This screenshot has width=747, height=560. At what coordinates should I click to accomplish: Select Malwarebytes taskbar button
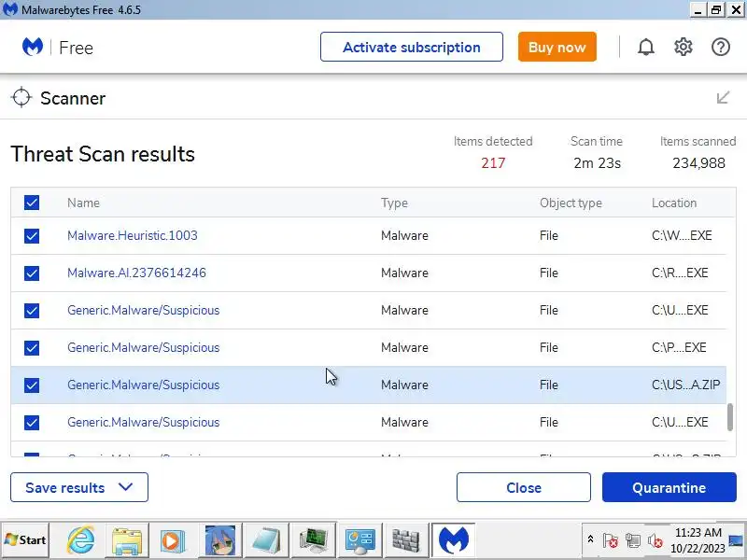(454, 540)
